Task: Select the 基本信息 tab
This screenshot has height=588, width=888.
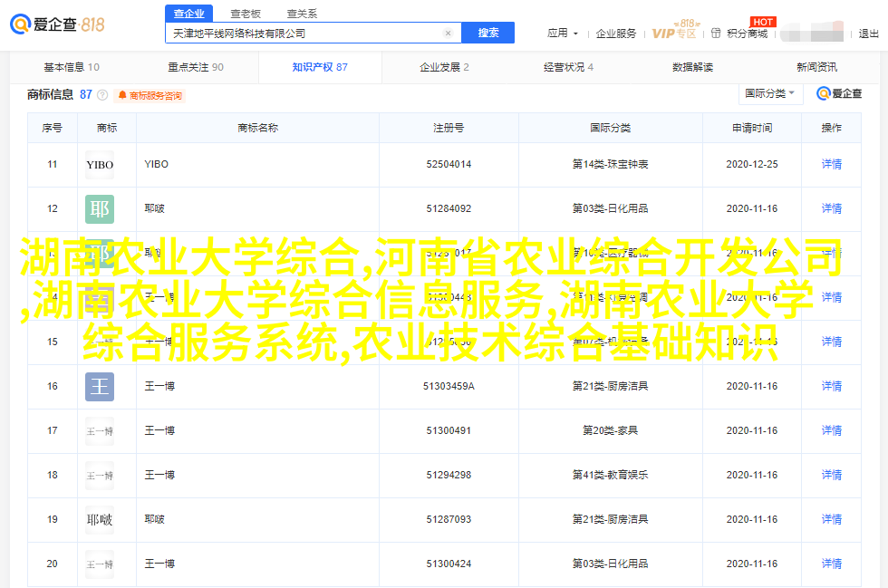Action: (72, 67)
